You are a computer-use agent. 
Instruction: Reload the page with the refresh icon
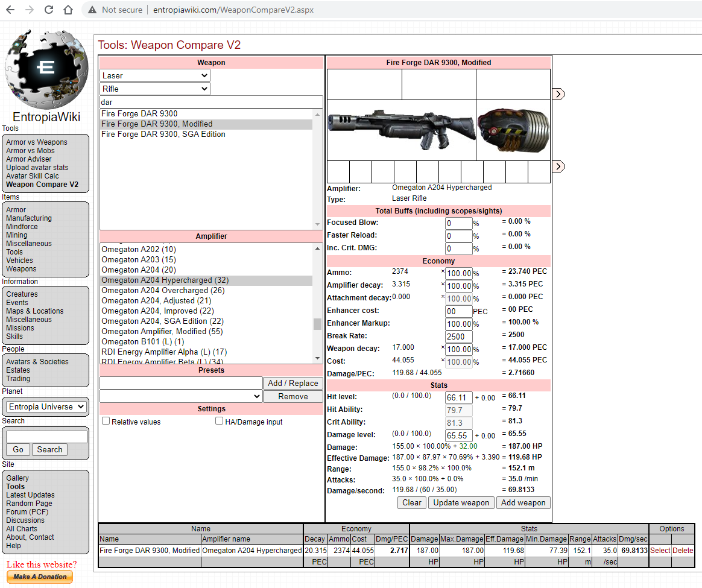[49, 10]
